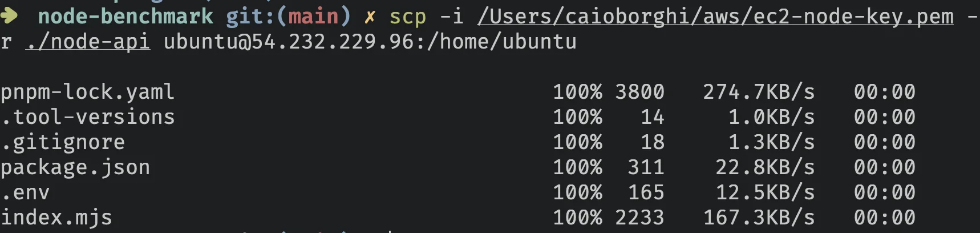
Task: Click the 3800 byte size value
Action: click(639, 92)
